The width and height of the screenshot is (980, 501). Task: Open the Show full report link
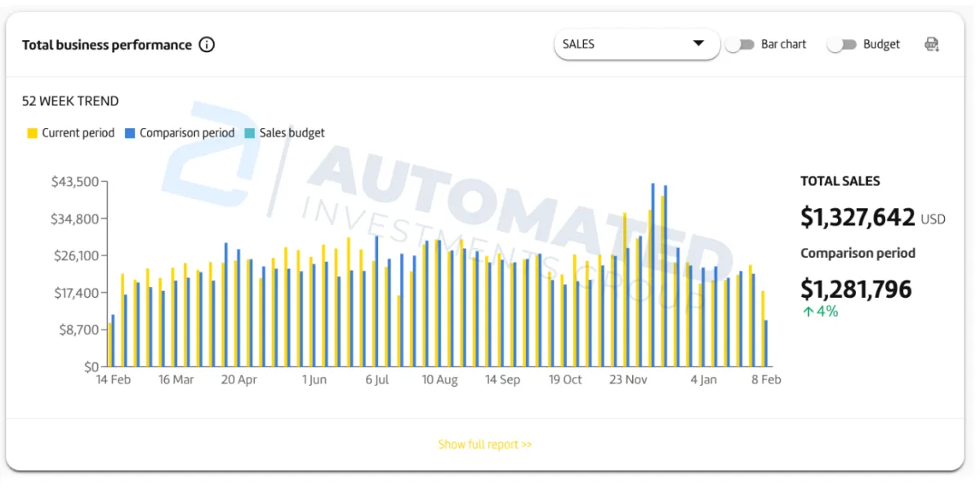[484, 445]
